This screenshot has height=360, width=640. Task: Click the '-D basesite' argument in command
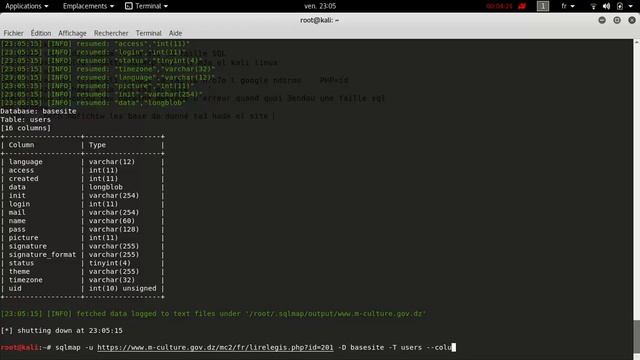pos(361,347)
